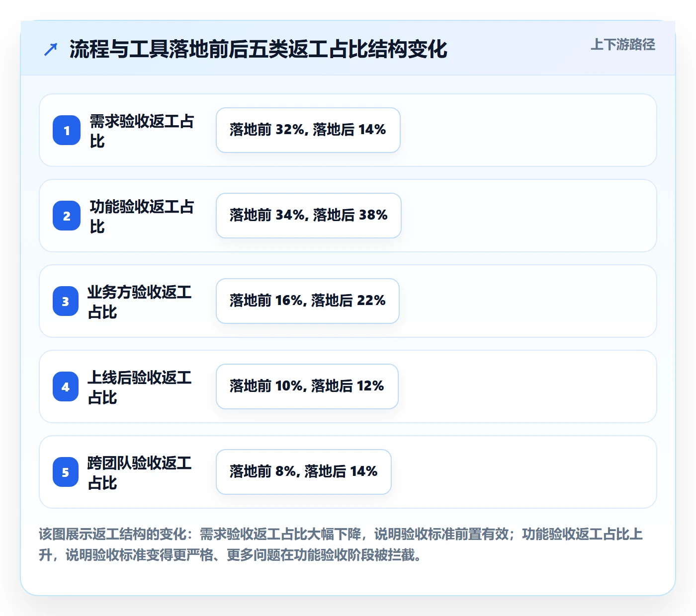Click the footer description starting 该图展示返工结构的变化
This screenshot has height=616, width=696.
point(341,544)
